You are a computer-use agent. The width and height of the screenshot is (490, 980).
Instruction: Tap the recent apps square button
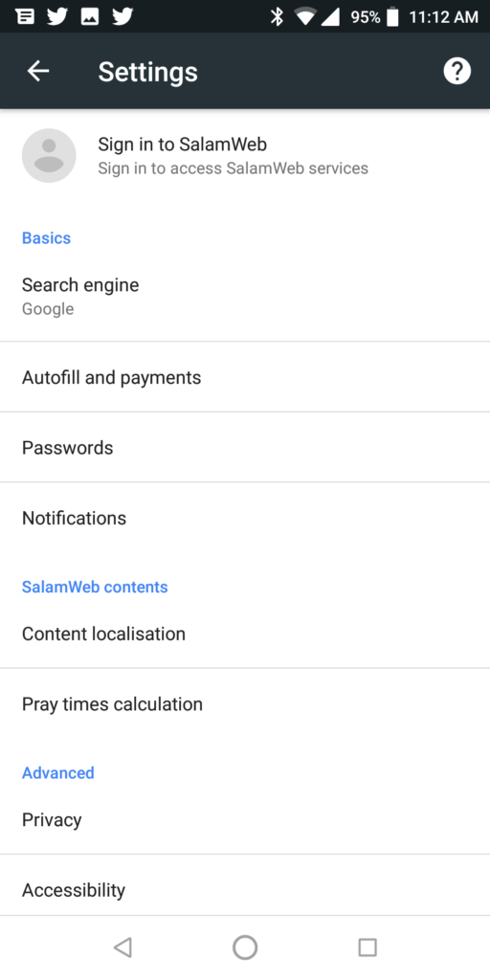pos(367,947)
